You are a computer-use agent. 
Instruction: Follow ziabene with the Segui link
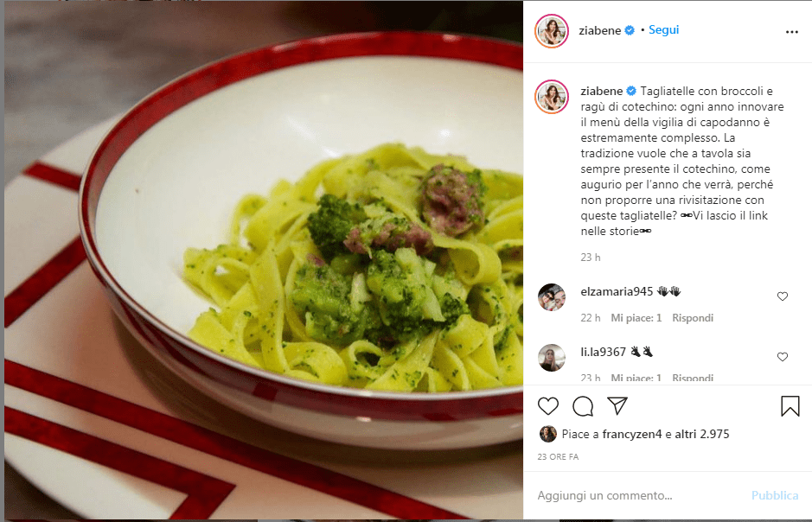(x=663, y=30)
